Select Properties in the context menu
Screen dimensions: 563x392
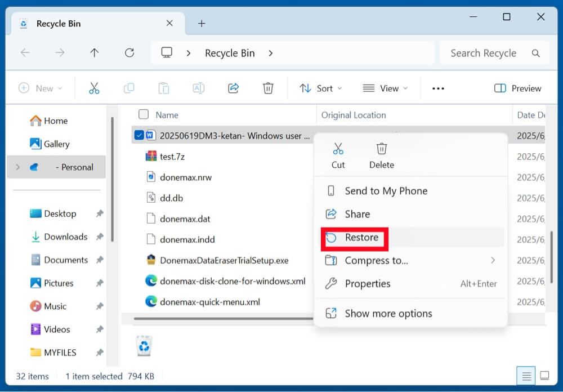tap(367, 284)
